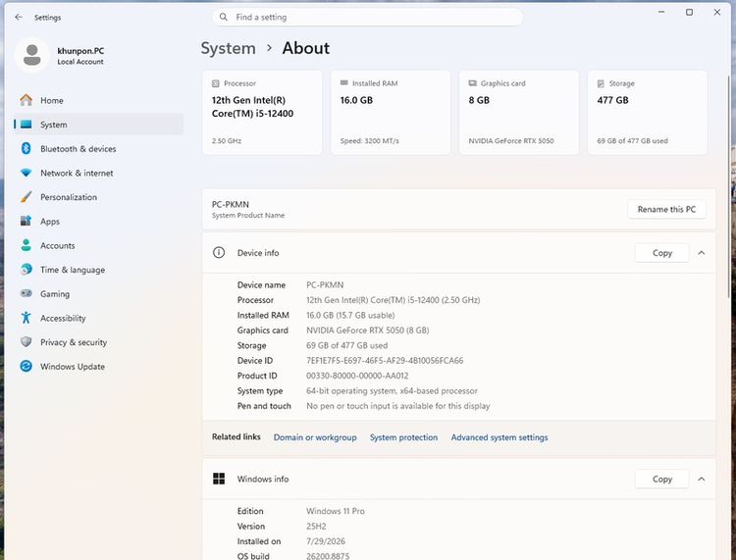
Task: Click the Windows logo beside Windows info
Action: (x=219, y=479)
